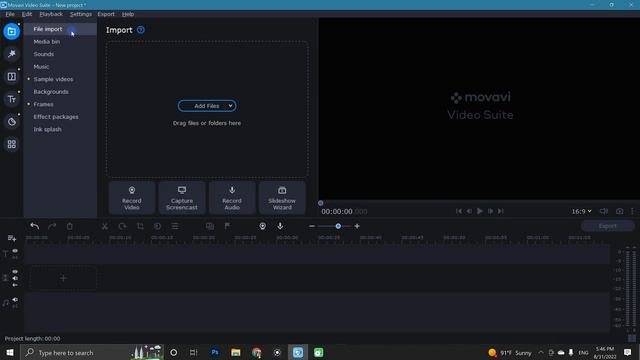
Task: Open the Titles text panel
Action: pos(11,99)
